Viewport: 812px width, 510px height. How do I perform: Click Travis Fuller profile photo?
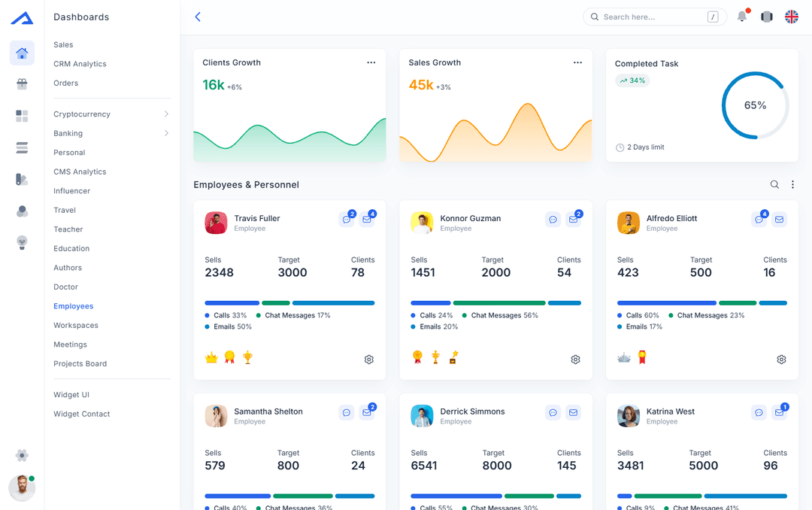coord(216,223)
